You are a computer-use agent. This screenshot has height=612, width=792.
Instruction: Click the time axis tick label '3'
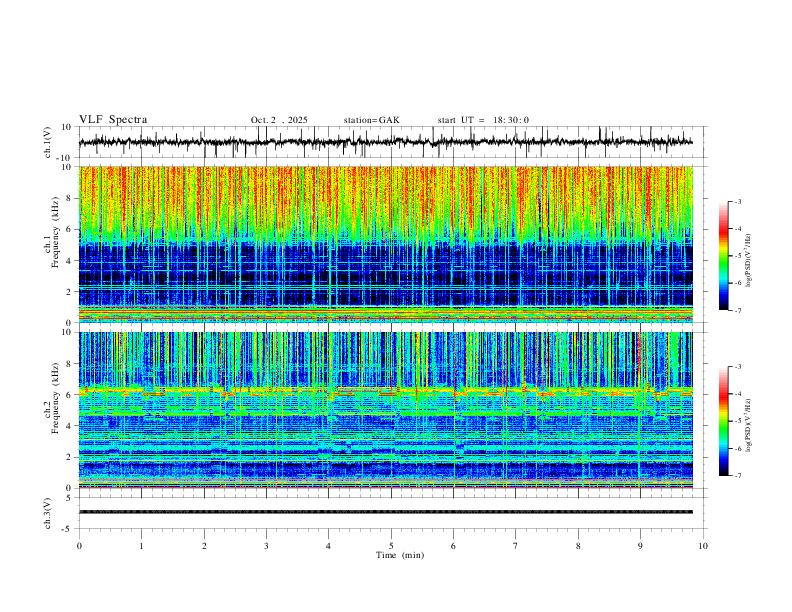pyautogui.click(x=266, y=546)
